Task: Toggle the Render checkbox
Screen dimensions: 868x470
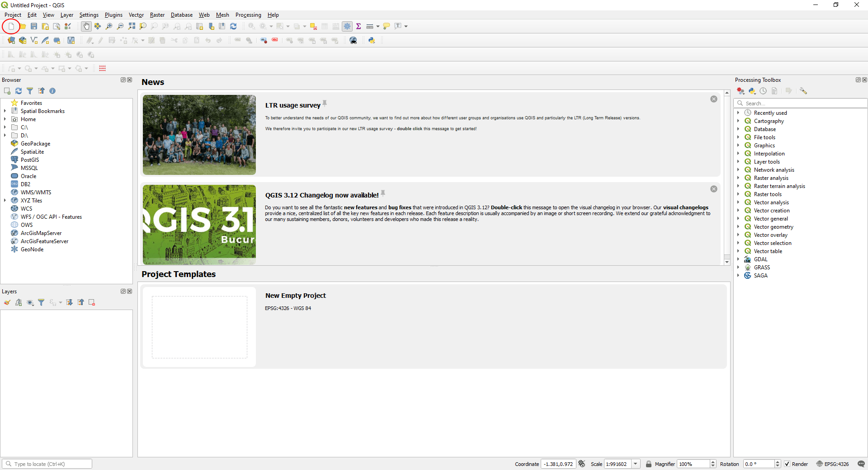Action: [787, 464]
